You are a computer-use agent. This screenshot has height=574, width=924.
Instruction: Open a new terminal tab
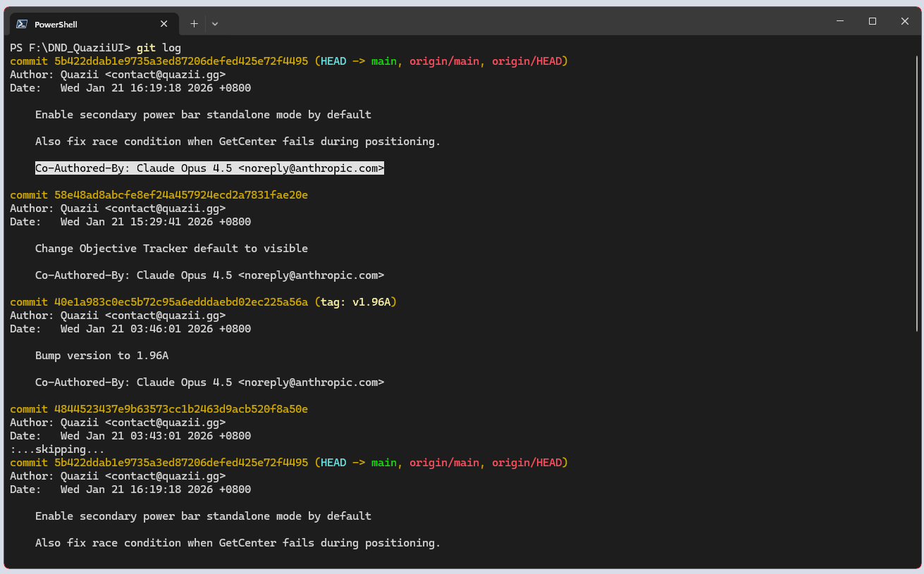194,24
